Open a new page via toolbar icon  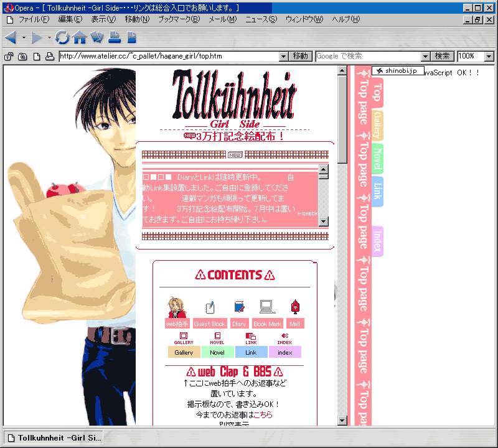click(131, 37)
